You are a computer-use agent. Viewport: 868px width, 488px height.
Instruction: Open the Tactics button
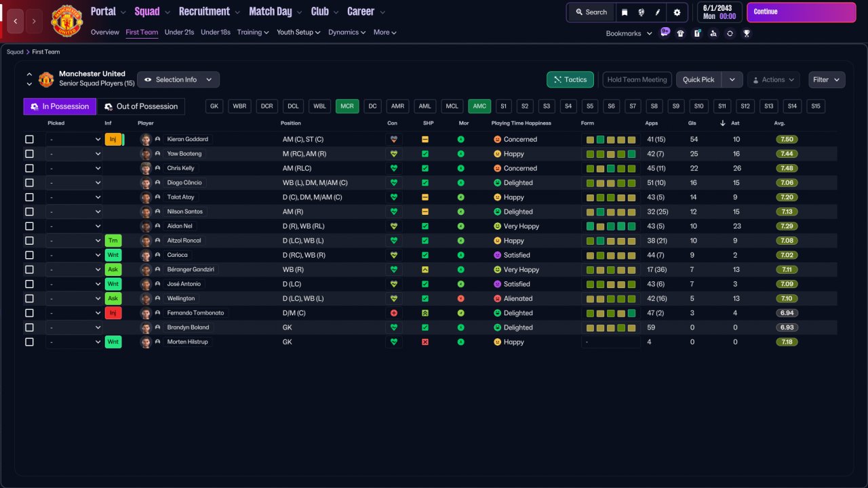(570, 80)
